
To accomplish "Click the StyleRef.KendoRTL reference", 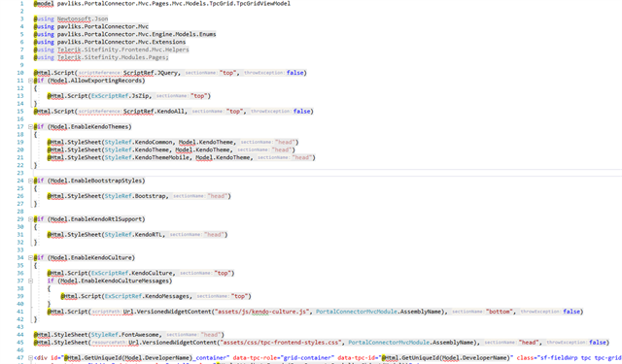I will [134, 235].
